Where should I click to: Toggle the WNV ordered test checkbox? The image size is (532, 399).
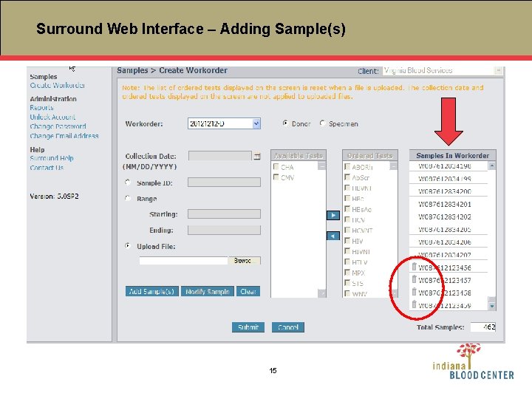(x=347, y=293)
